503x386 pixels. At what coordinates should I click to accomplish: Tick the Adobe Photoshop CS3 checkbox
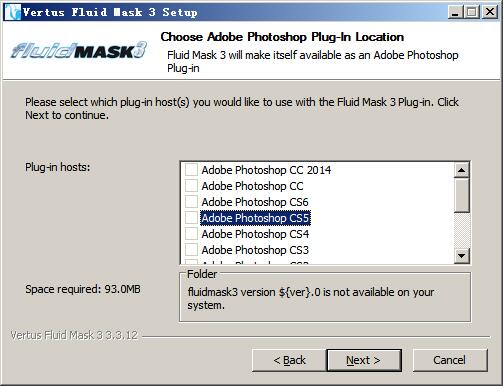pos(191,250)
